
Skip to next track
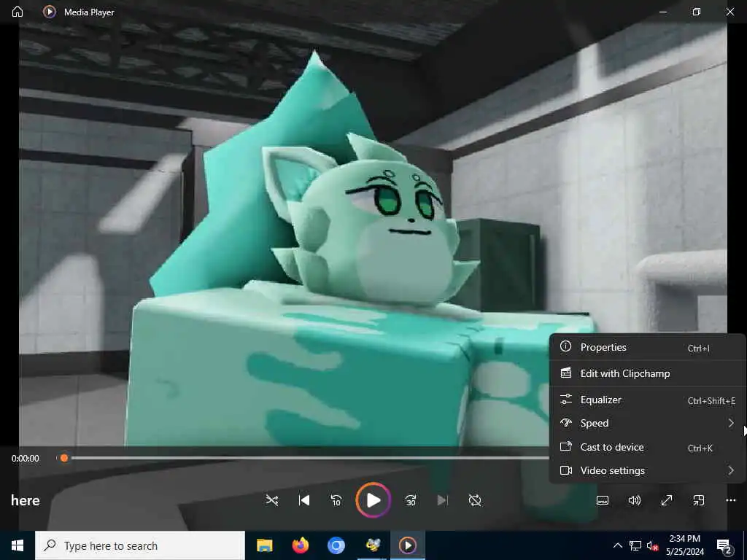(x=443, y=500)
